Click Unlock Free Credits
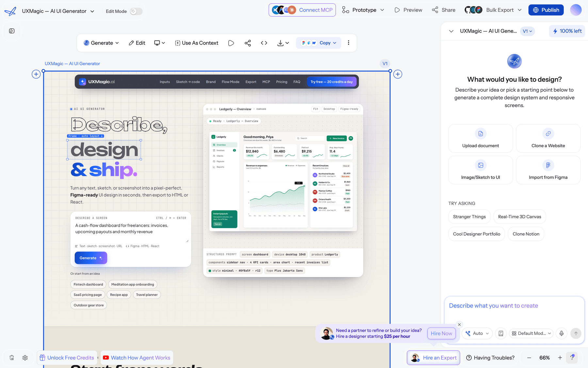Screen dimensions: 588x368 (x=67, y=358)
